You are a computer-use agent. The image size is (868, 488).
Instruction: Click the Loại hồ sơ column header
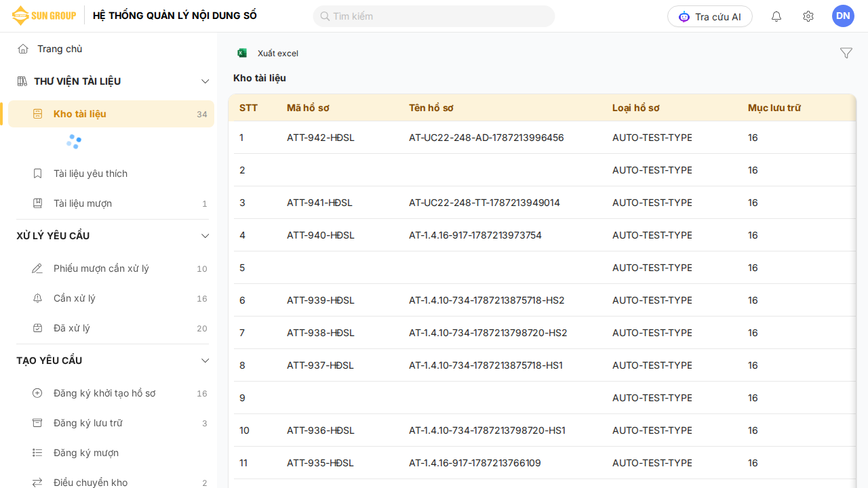click(x=636, y=108)
